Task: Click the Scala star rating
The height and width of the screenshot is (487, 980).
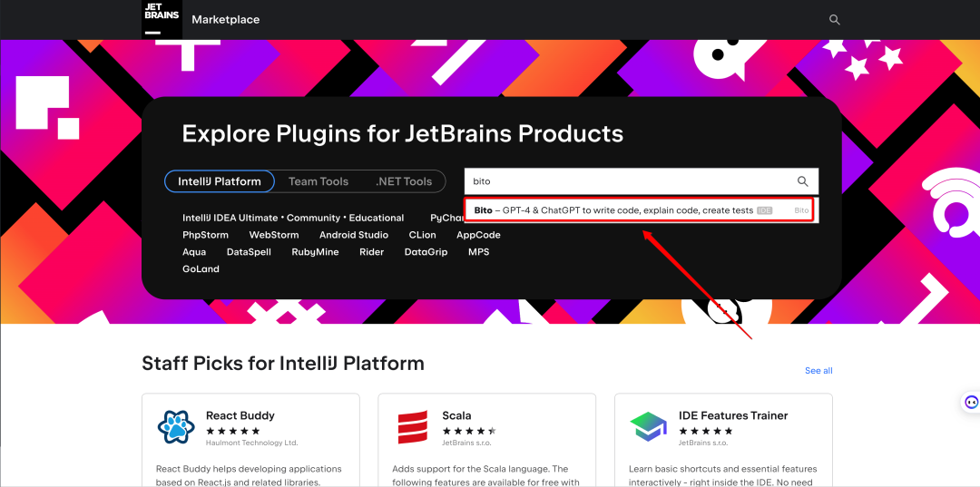Action: (x=469, y=431)
